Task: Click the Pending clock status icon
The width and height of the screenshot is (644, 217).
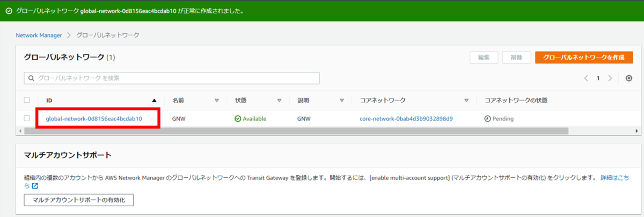Action: tap(487, 118)
